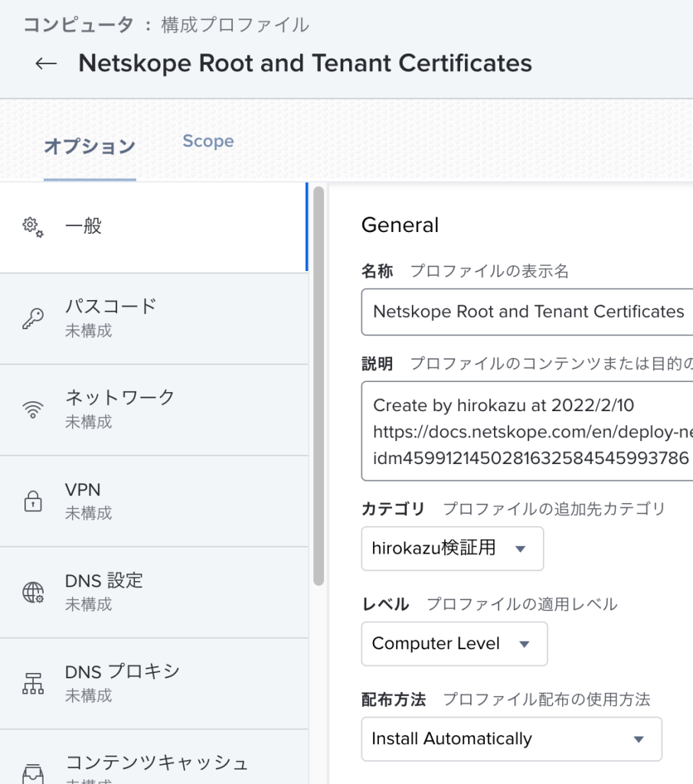Screen dimensions: 693x784
Task: Select the DNS プロキシ payload
Action: [x=153, y=684]
